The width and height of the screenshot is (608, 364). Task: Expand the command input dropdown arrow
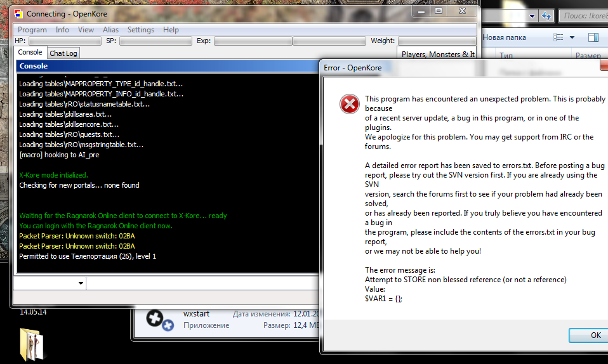81,283
